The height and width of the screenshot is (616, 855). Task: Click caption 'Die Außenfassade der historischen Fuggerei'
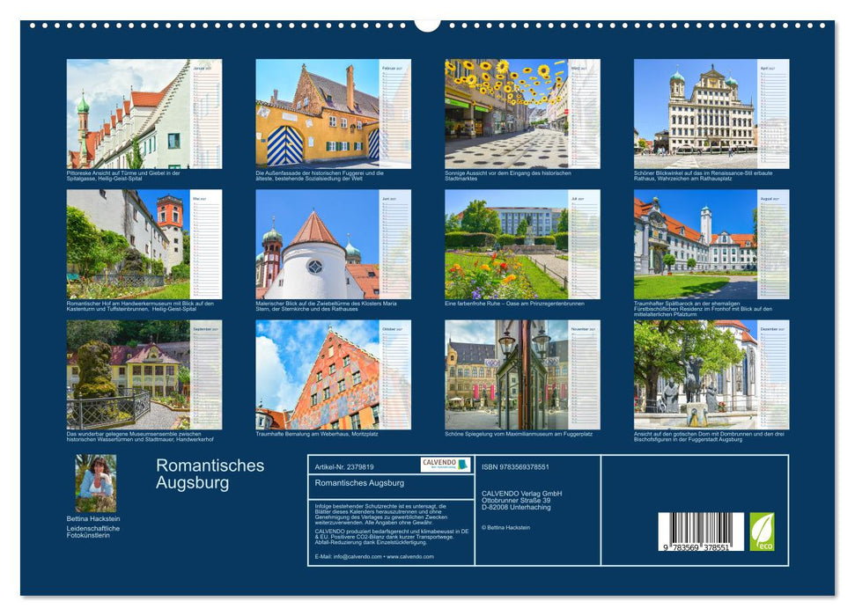pyautogui.click(x=321, y=175)
